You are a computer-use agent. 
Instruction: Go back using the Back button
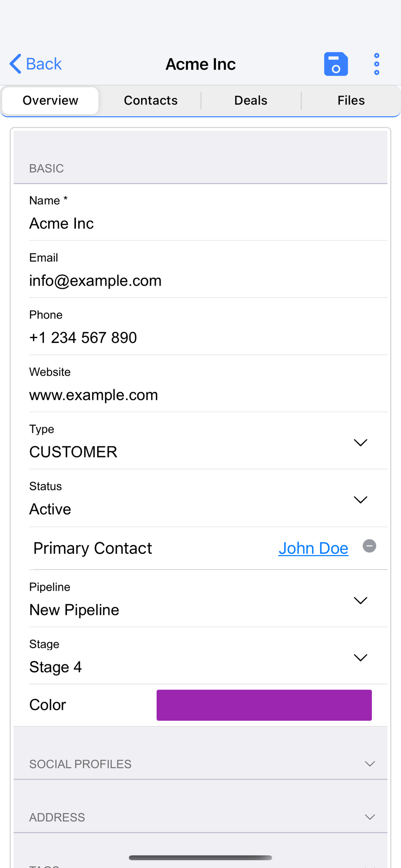click(x=36, y=64)
